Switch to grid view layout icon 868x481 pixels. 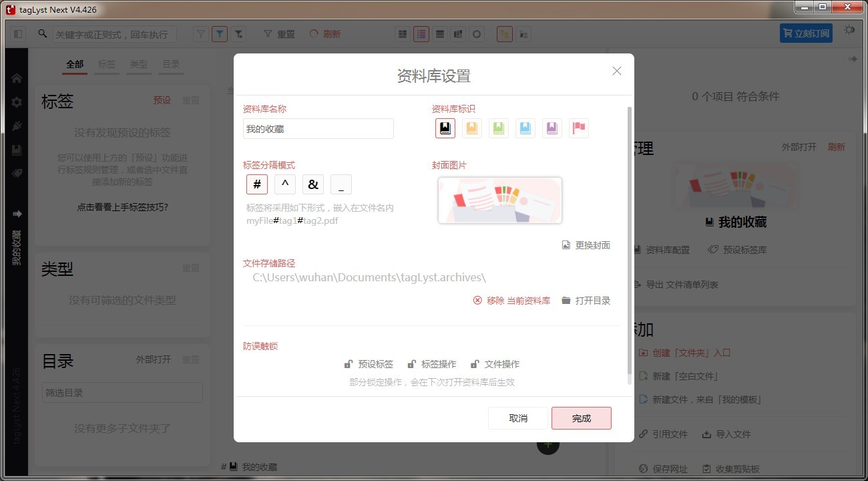coord(402,33)
